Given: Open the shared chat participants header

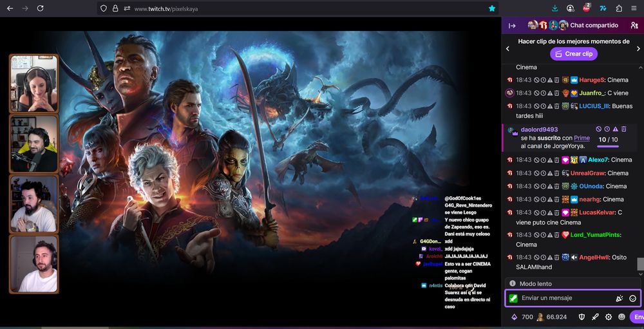Looking at the screenshot, I should click(573, 26).
